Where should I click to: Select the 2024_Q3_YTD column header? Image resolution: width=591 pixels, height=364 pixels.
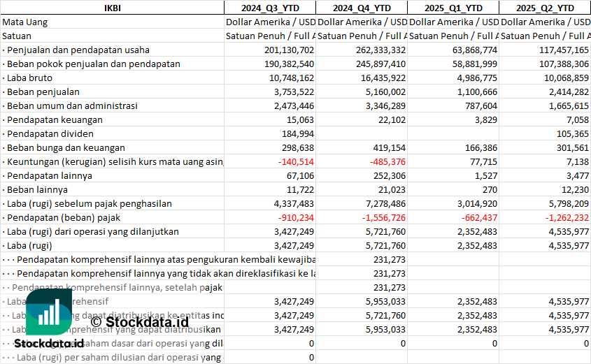pyautogui.click(x=270, y=8)
